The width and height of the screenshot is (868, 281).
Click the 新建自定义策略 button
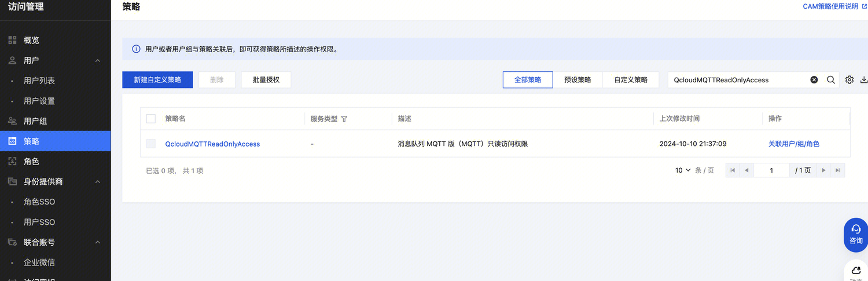point(157,80)
